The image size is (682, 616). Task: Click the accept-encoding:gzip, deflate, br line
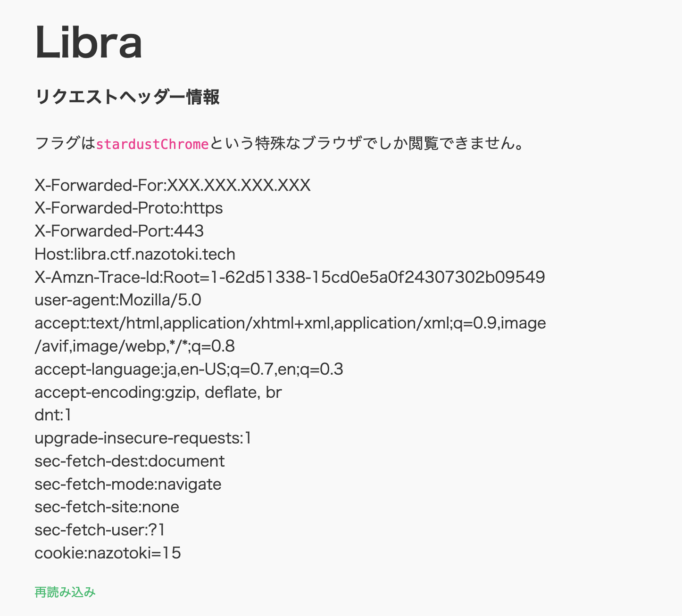(158, 392)
